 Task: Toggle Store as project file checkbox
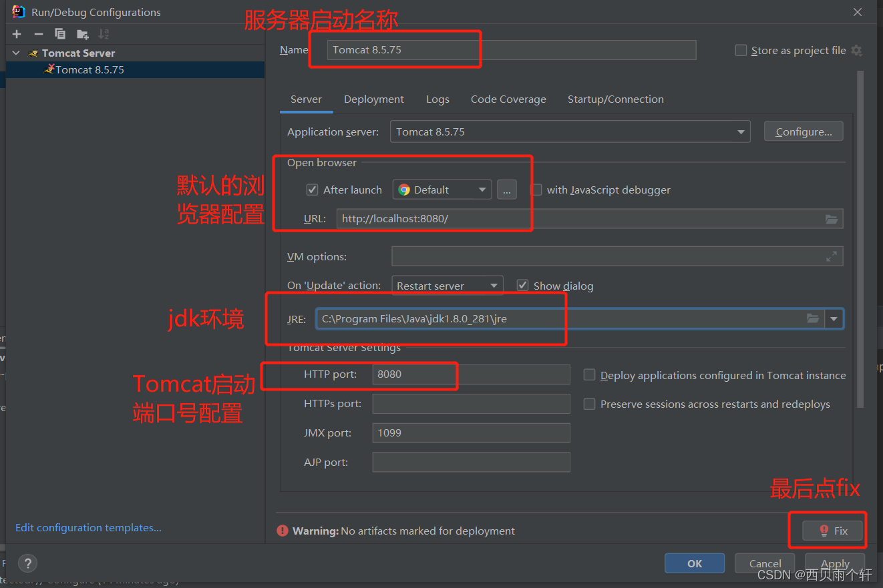point(740,51)
